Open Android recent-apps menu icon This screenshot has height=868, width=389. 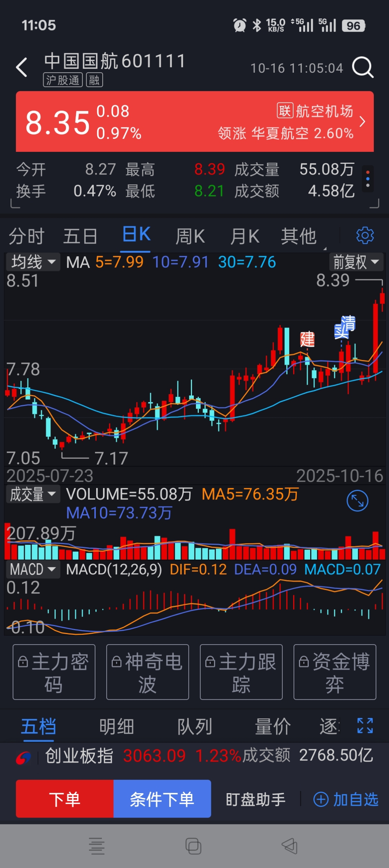(97, 846)
